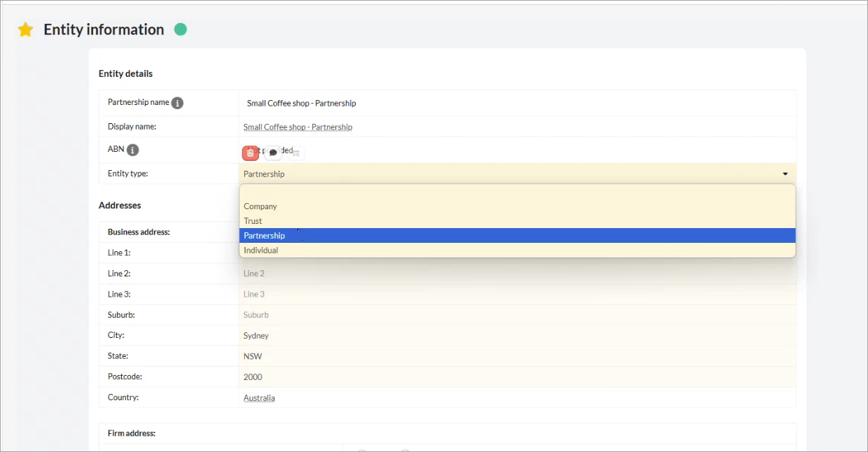Click the Partnership name text field
Image resolution: width=868 pixels, height=452 pixels.
[x=517, y=104]
